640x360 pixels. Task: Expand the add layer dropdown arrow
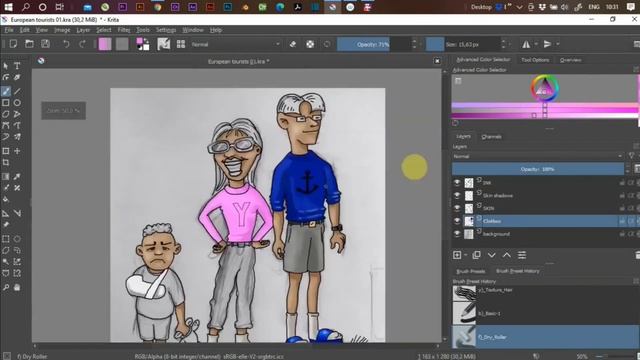[x=466, y=255]
